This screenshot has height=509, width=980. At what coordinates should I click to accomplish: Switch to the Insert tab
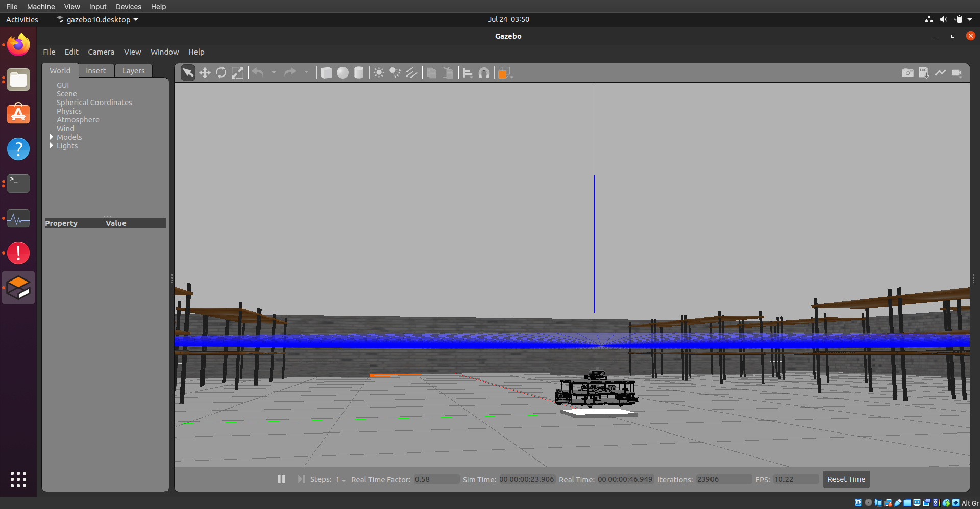click(x=95, y=71)
